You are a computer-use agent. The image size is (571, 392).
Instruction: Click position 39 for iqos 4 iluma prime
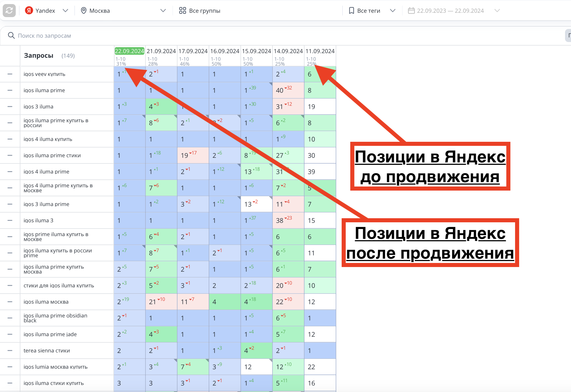click(x=320, y=172)
